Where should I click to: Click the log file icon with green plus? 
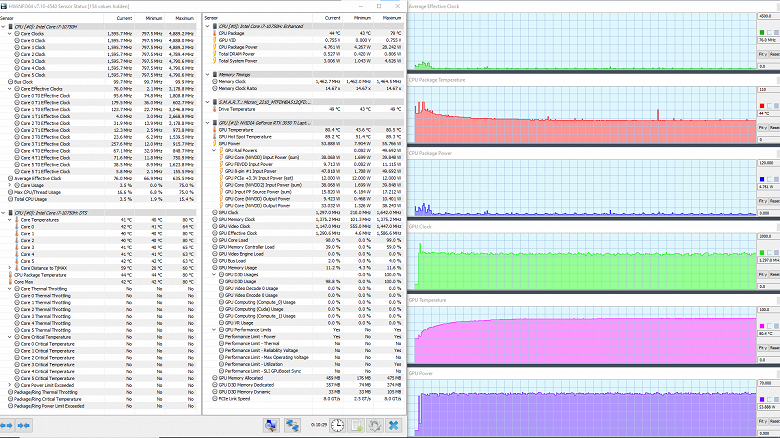tap(357, 426)
